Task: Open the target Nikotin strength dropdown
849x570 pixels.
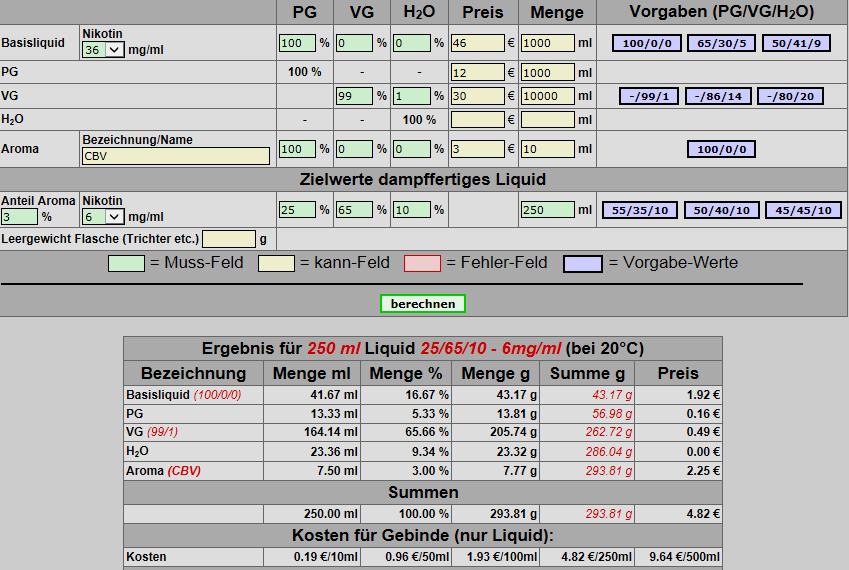Action: pyautogui.click(x=103, y=217)
